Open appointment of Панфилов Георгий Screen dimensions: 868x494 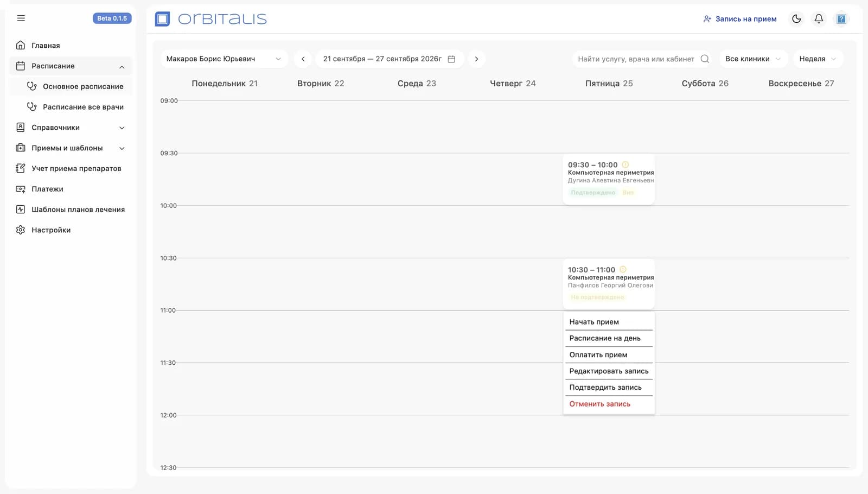coord(609,284)
